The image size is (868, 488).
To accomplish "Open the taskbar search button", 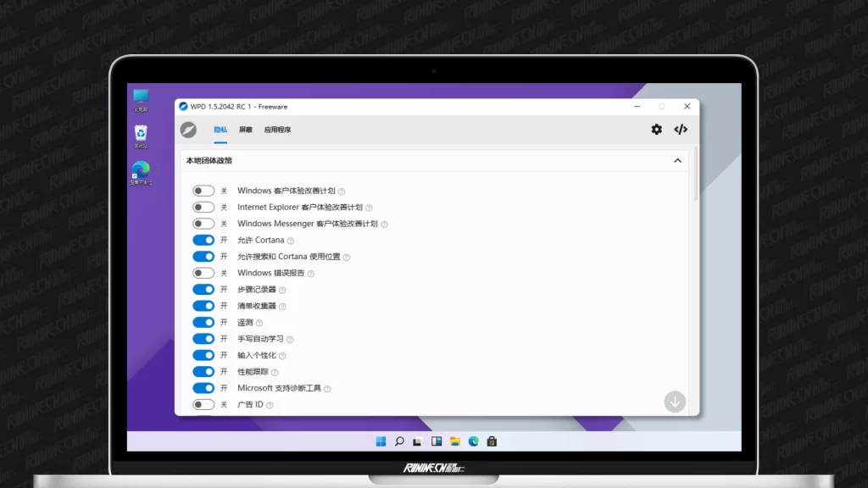I will (399, 441).
